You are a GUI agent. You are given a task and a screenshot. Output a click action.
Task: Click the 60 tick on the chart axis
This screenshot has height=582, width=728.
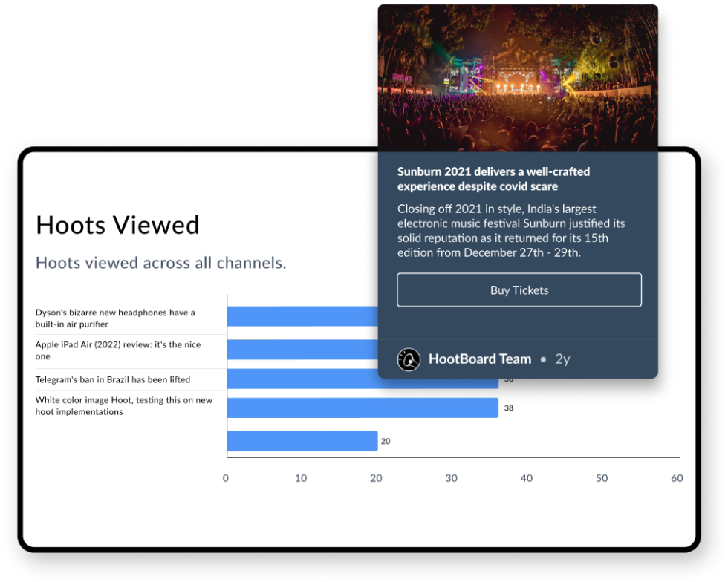(x=677, y=478)
